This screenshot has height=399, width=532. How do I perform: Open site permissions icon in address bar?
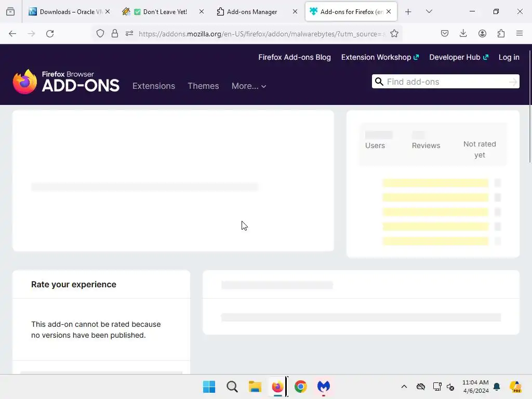129,33
